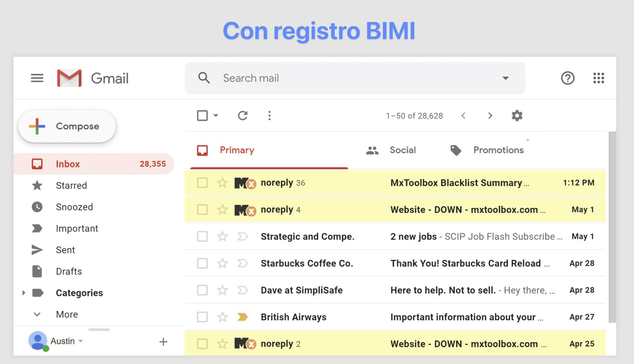Open the Drafts folder

(94, 271)
